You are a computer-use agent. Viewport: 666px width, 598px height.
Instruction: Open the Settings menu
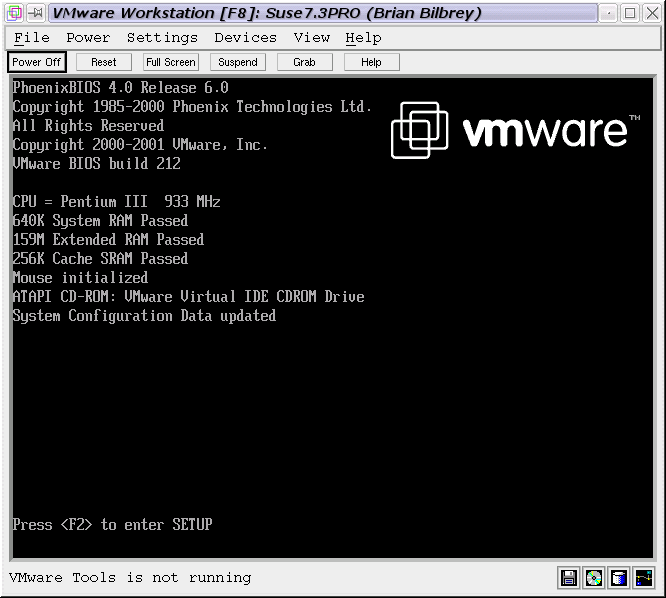click(162, 38)
